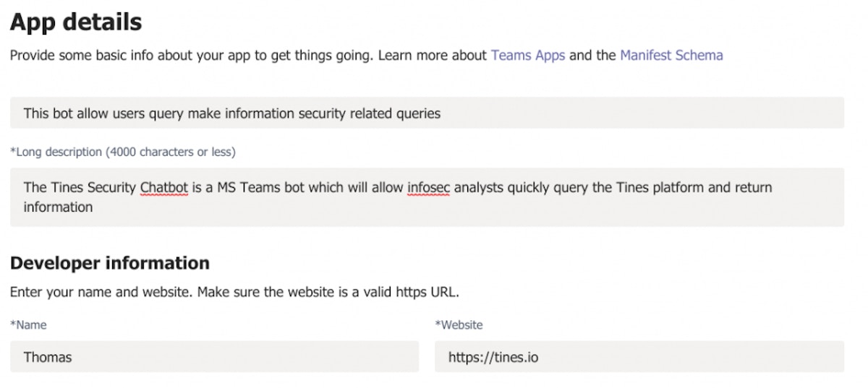The image size is (868, 388).
Task: Place cursor on "https://tines.io" URL text
Action: click(493, 357)
